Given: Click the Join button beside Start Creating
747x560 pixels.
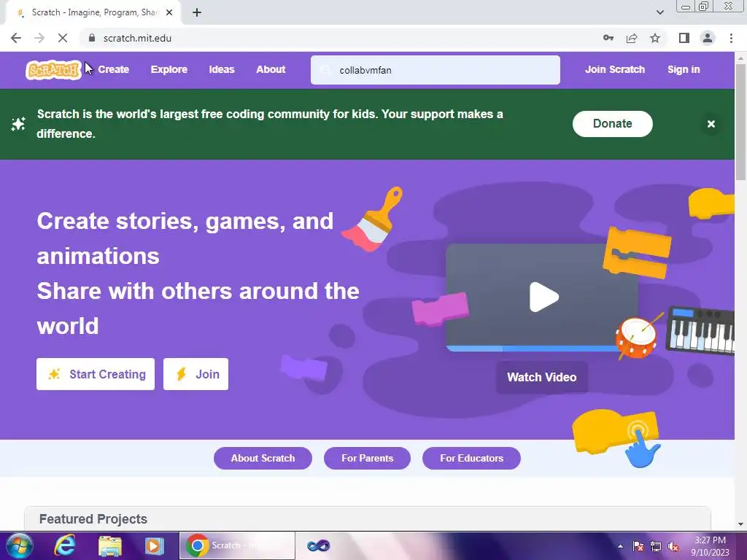Looking at the screenshot, I should [x=196, y=374].
